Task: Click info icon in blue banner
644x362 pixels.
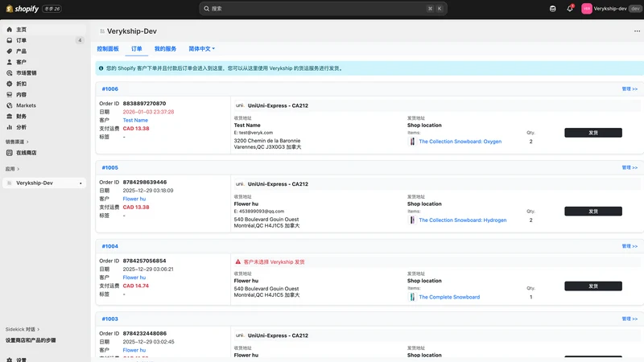Action: point(101,68)
